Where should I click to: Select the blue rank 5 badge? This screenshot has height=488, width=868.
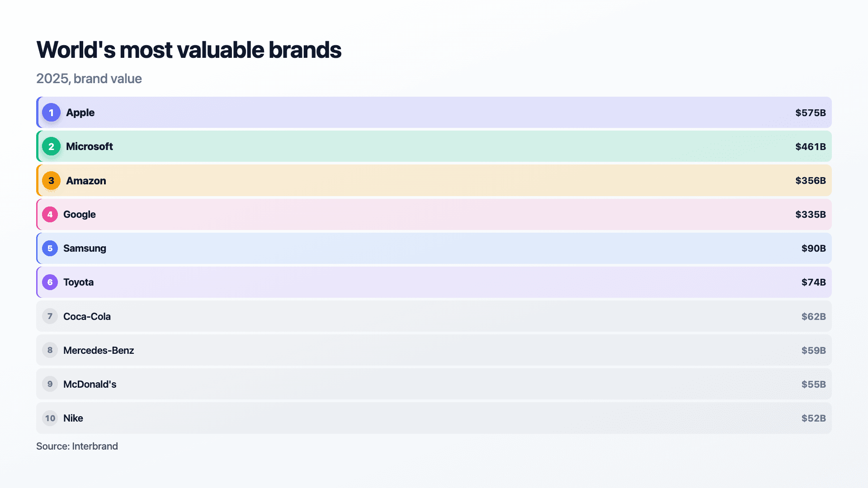50,249
